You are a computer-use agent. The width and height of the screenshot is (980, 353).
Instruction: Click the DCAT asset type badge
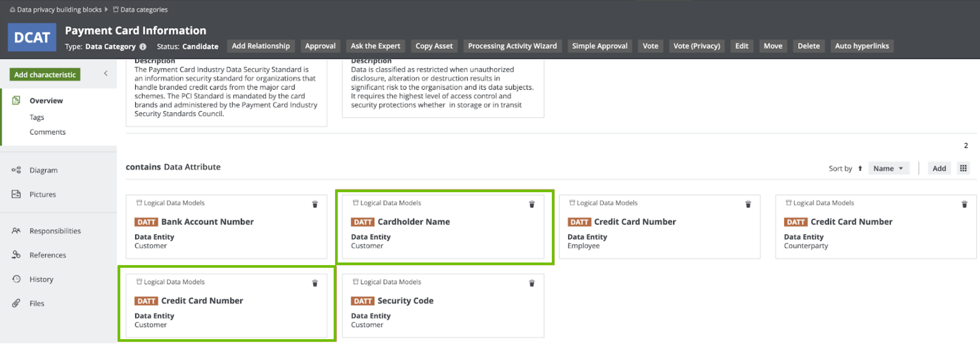point(32,37)
